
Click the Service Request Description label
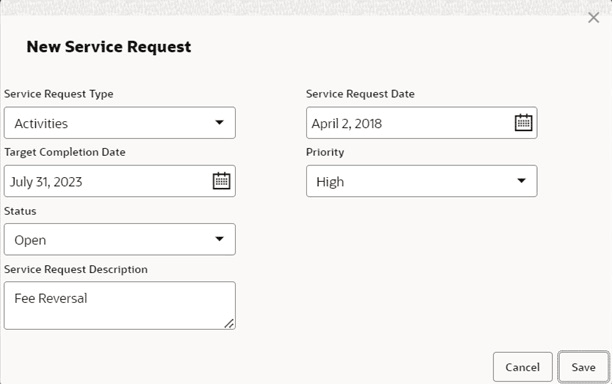(76, 269)
